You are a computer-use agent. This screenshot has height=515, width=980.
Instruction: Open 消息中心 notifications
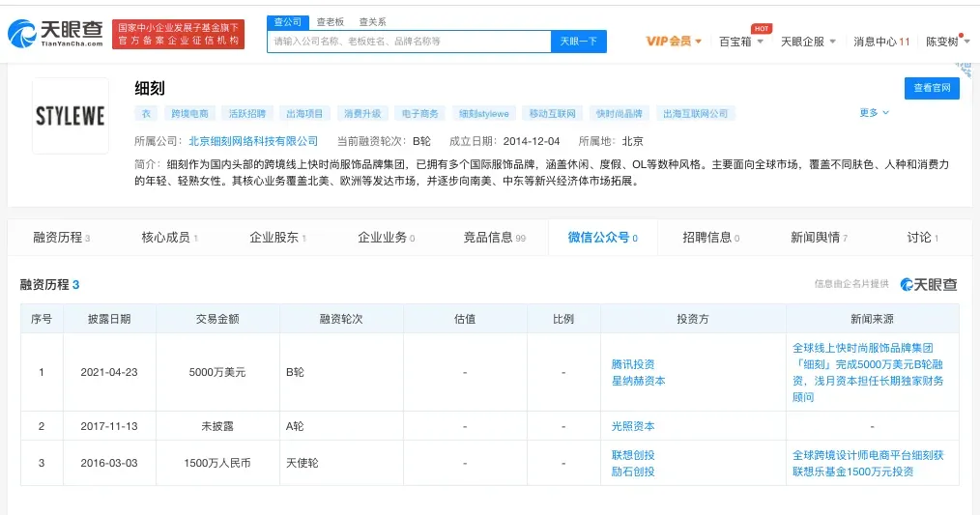coord(881,42)
